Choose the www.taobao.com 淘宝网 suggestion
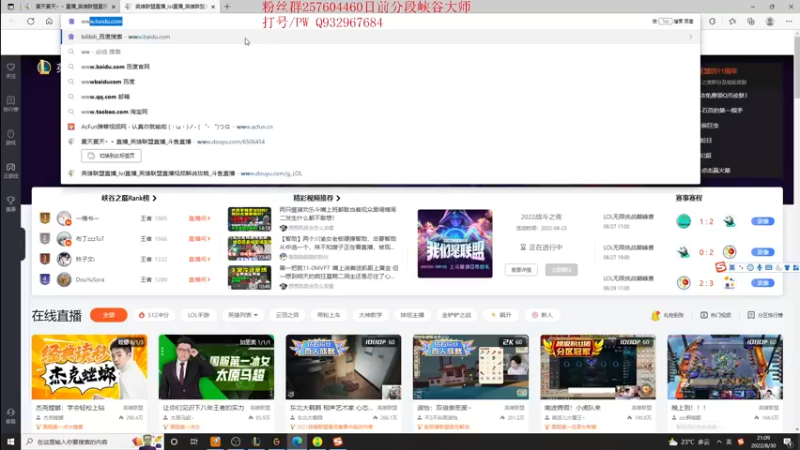Image resolution: width=800 pixels, height=450 pixels. (380, 111)
